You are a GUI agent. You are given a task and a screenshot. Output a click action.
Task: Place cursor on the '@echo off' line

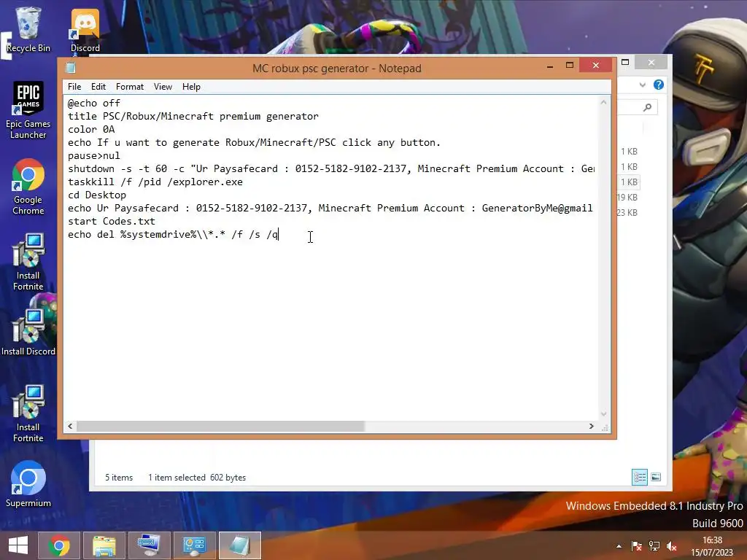point(94,104)
